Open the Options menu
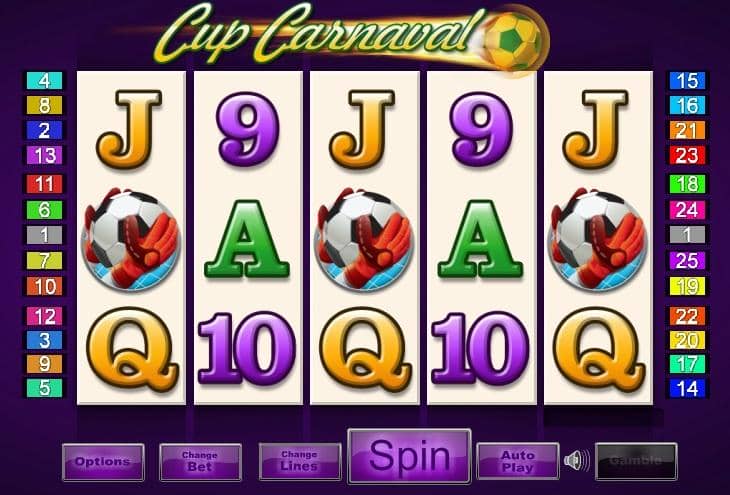The width and height of the screenshot is (730, 495). click(x=103, y=462)
